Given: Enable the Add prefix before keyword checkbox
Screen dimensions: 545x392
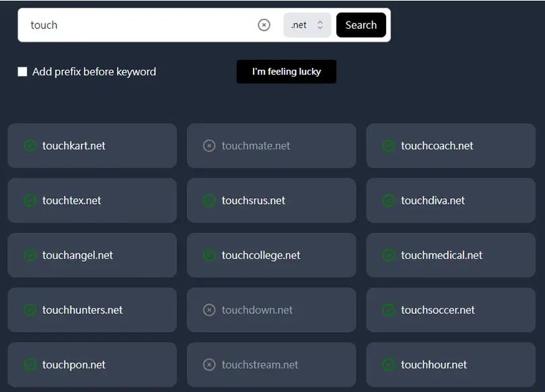Looking at the screenshot, I should point(23,71).
